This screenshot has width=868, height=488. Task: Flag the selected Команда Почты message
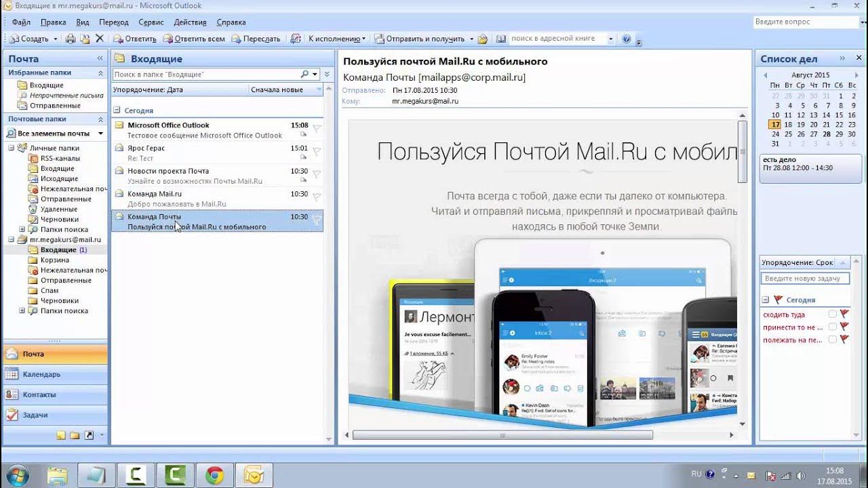click(x=316, y=220)
